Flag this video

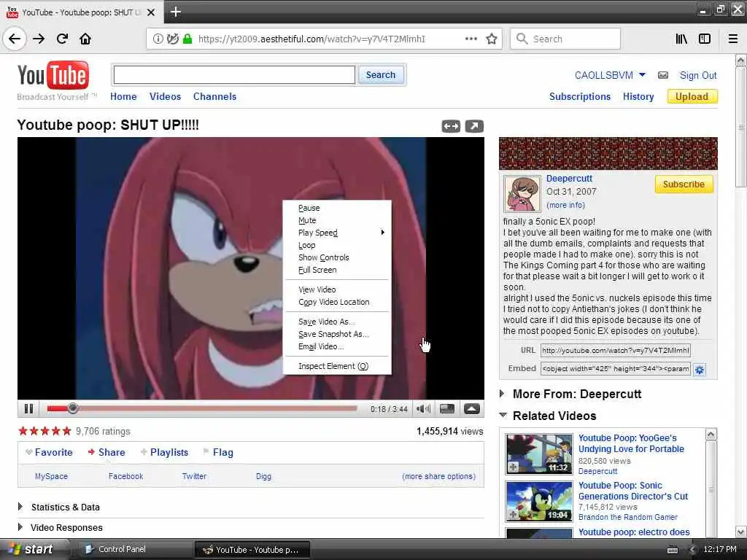click(218, 452)
